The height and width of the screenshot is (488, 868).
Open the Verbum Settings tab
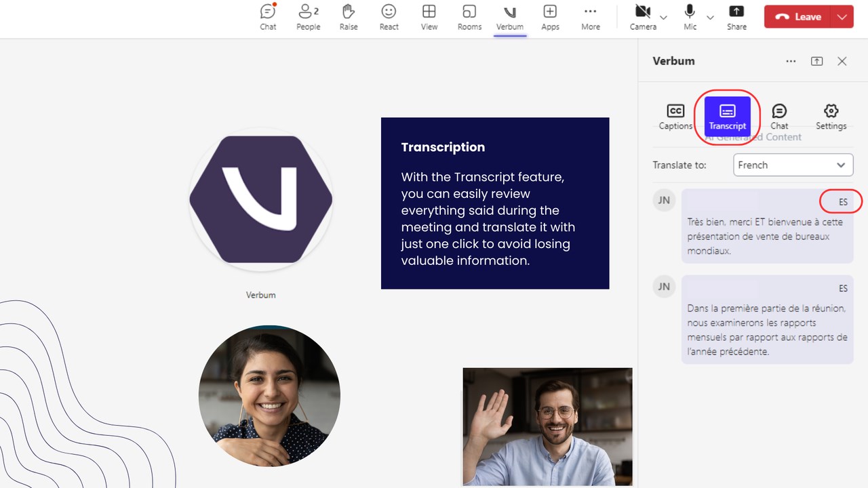(831, 117)
